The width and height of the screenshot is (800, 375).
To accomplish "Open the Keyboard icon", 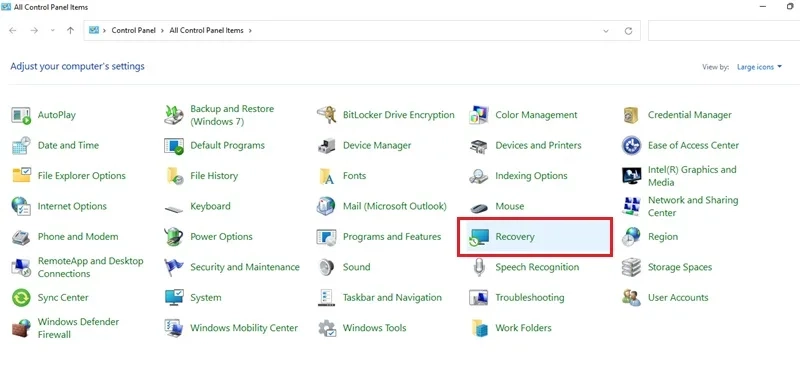I will 173,209.
